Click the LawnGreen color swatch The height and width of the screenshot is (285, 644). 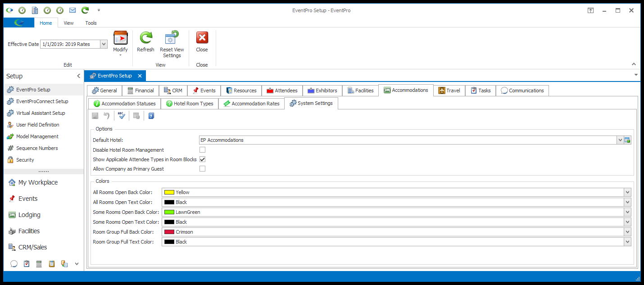[169, 212]
